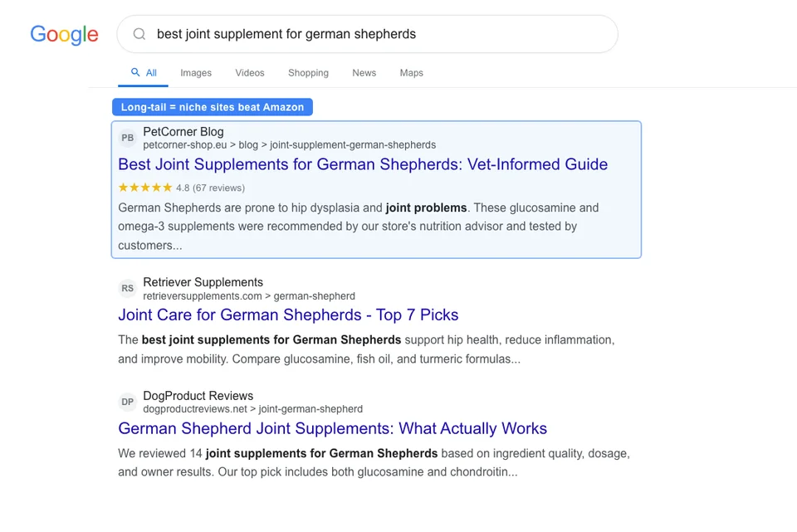The height and width of the screenshot is (532, 797).
Task: Click the Retriever Supplements RS favicon
Action: point(127,288)
